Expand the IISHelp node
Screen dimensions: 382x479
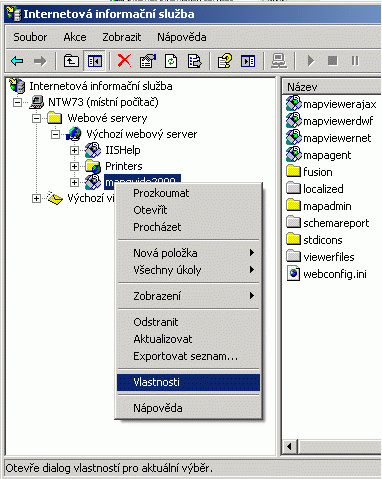coord(74,150)
